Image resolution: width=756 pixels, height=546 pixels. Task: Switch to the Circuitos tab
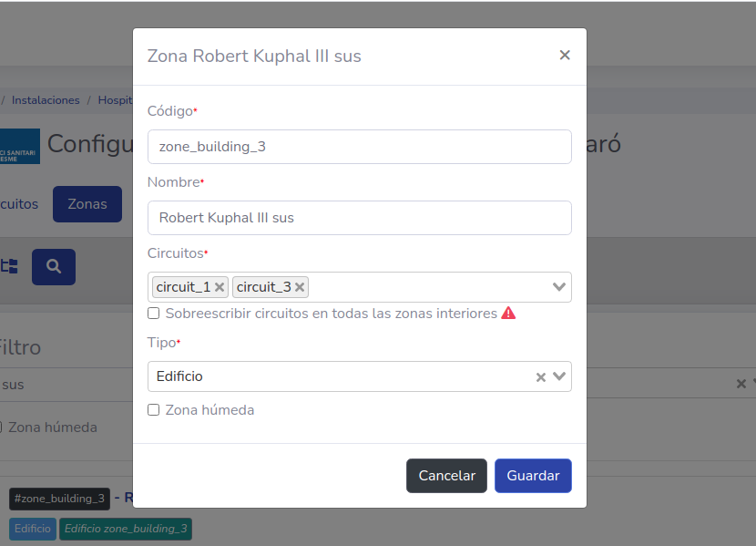click(19, 204)
